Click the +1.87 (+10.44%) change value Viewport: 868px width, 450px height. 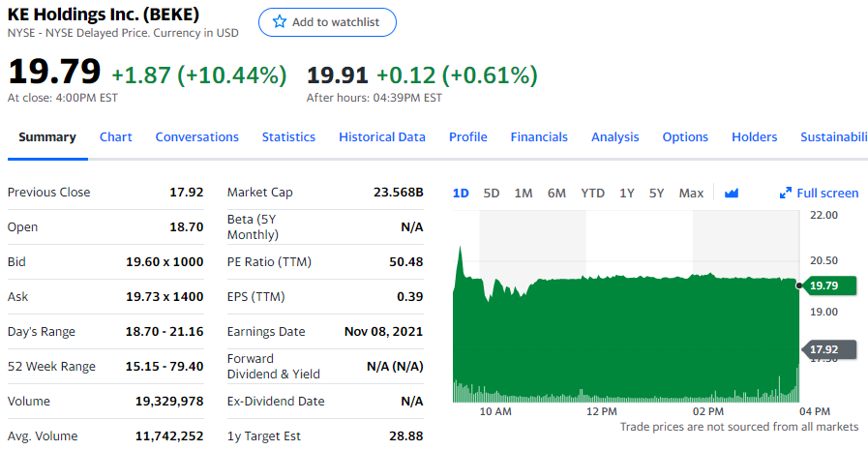(x=199, y=75)
